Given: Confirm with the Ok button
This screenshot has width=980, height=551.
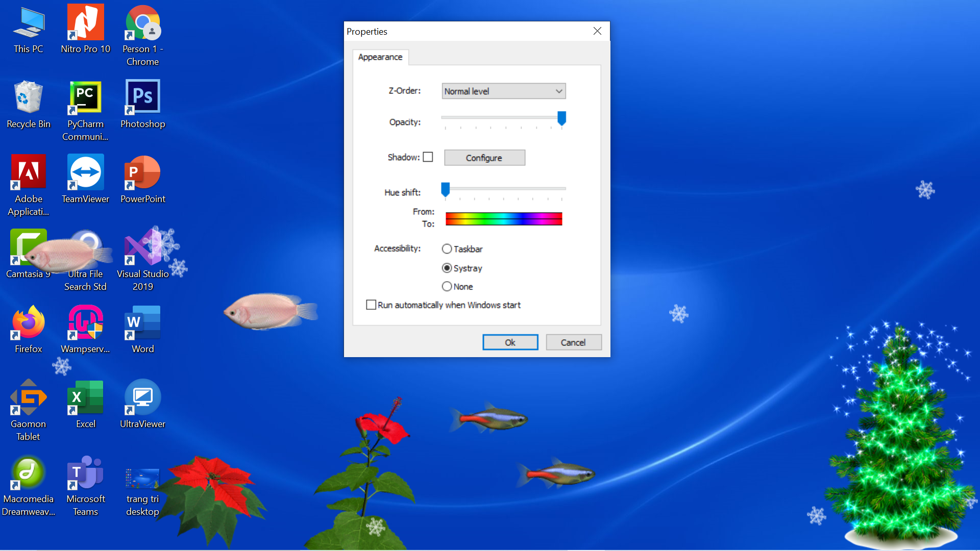Looking at the screenshot, I should tap(510, 342).
